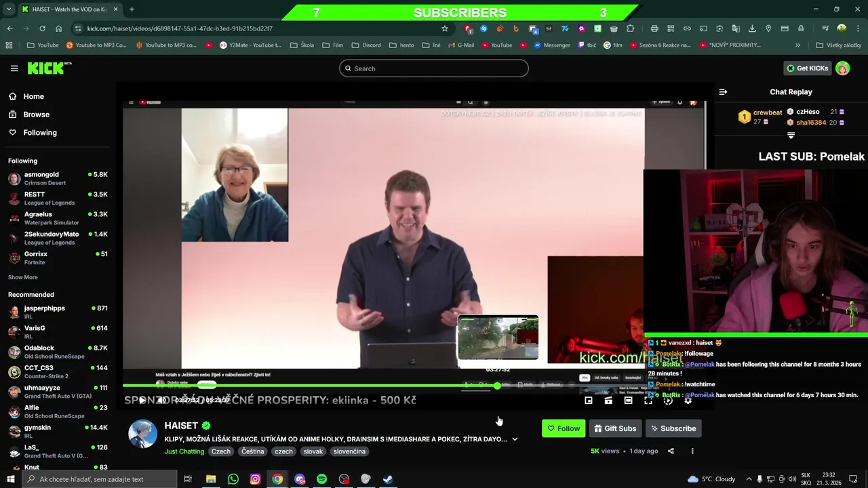The image size is (868, 488).
Task: Select the 2SekundovyMato channel row
Action: pyautogui.click(x=58, y=238)
